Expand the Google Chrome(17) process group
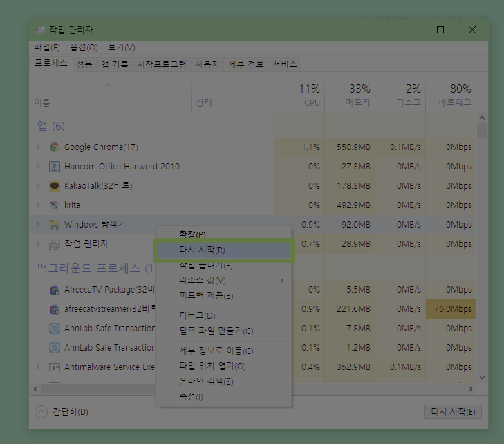Screen dimensions: 504x444 (x=37, y=147)
